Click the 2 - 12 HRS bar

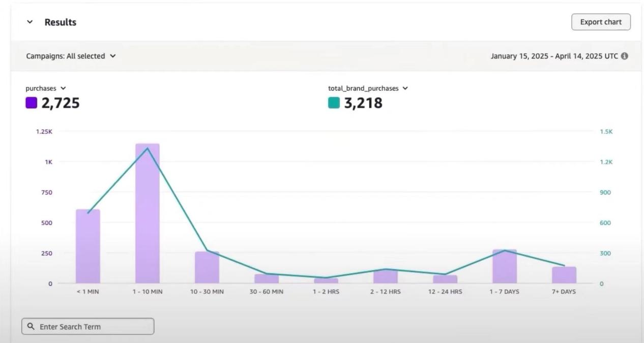386,276
